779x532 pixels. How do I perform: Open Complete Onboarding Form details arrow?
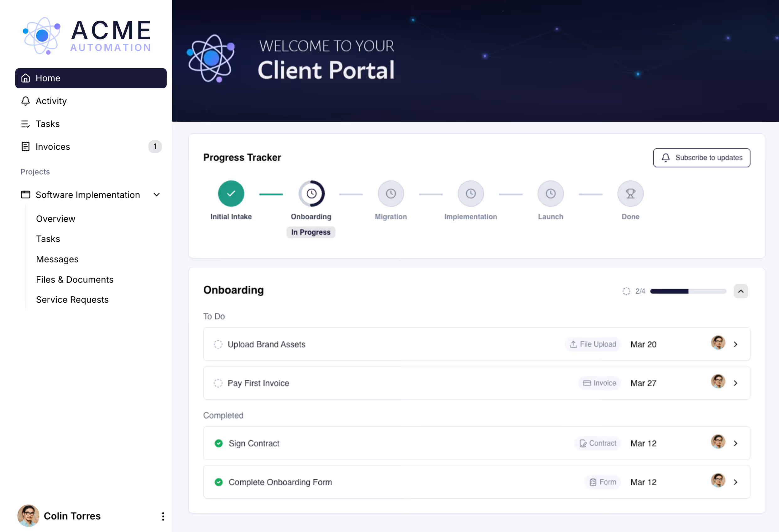click(x=735, y=482)
